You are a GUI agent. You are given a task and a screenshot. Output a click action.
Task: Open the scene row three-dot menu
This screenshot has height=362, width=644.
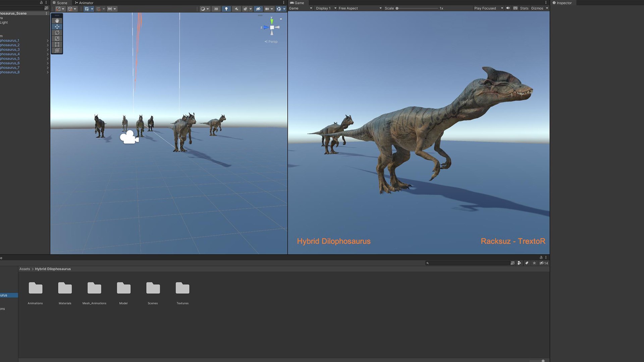[46, 13]
